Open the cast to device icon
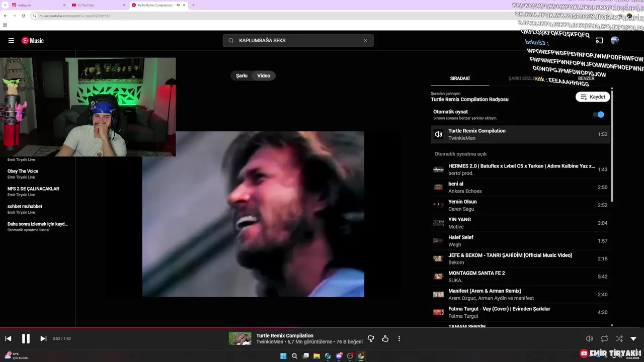Screen dimensions: 644x362 [599, 40]
